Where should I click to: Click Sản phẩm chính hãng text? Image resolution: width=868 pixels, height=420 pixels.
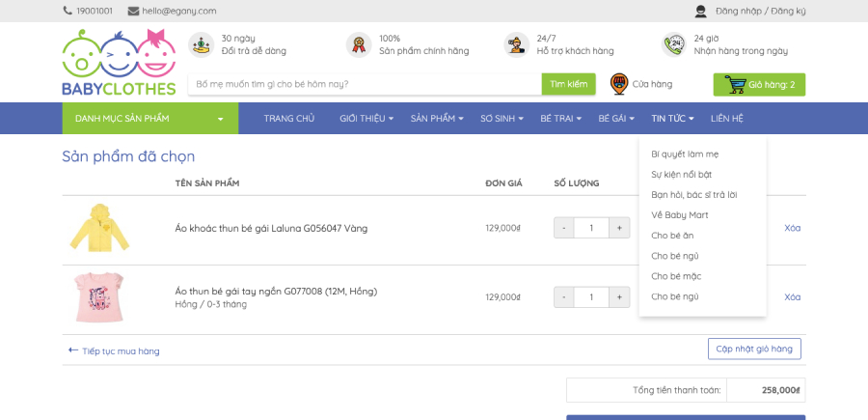(x=424, y=51)
